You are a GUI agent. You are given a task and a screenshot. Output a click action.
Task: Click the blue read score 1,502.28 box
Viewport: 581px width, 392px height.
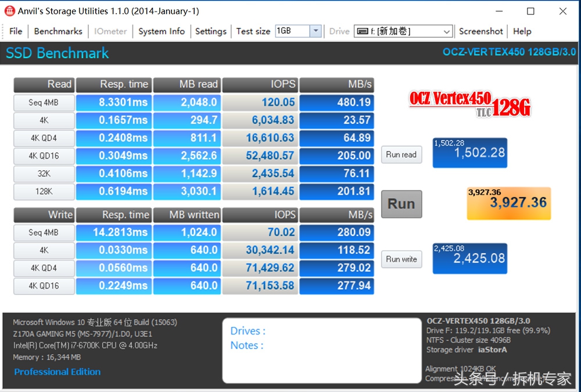469,153
